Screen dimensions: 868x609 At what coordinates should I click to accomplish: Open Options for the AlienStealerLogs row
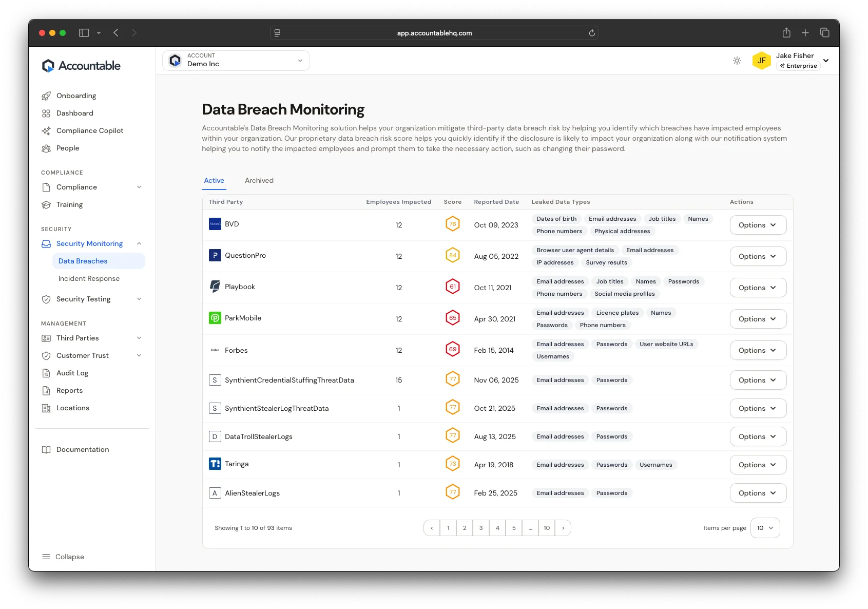(758, 493)
